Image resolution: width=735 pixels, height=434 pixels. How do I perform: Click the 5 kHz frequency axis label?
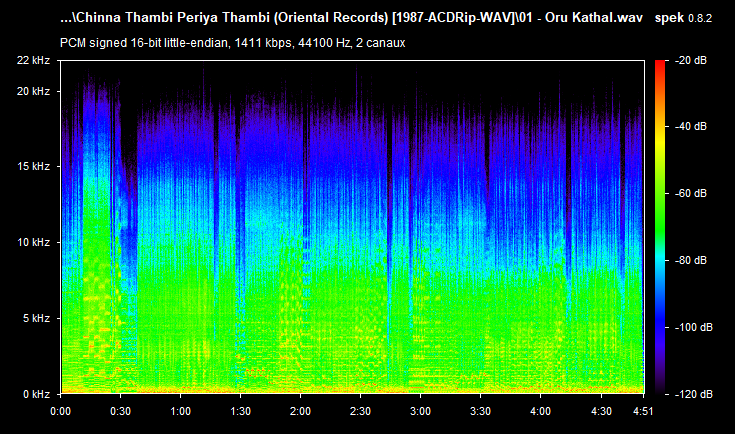(36, 318)
